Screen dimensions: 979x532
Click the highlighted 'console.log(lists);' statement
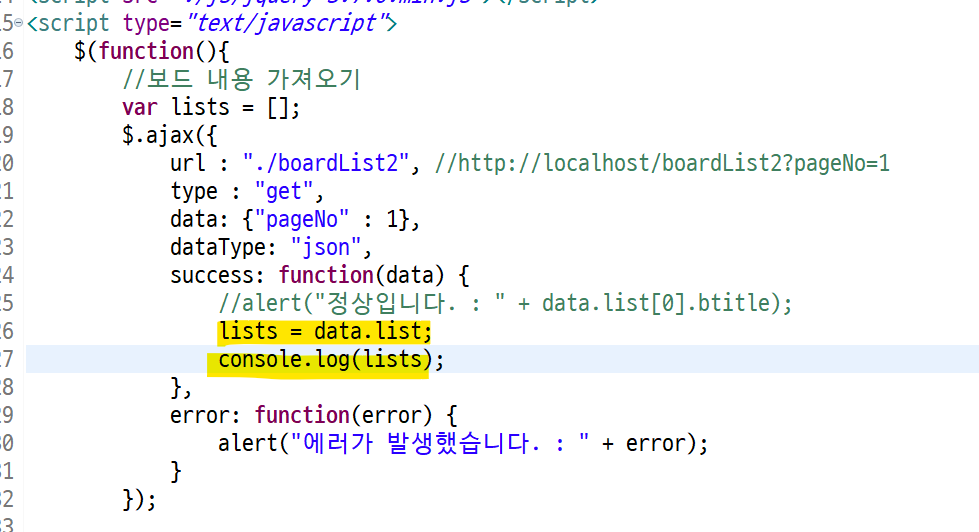pyautogui.click(x=331, y=360)
